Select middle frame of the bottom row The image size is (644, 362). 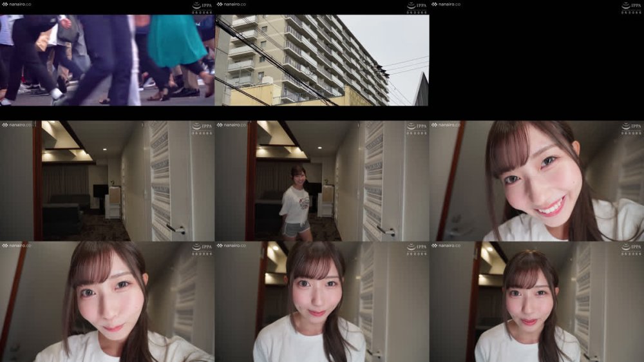[x=322, y=301]
